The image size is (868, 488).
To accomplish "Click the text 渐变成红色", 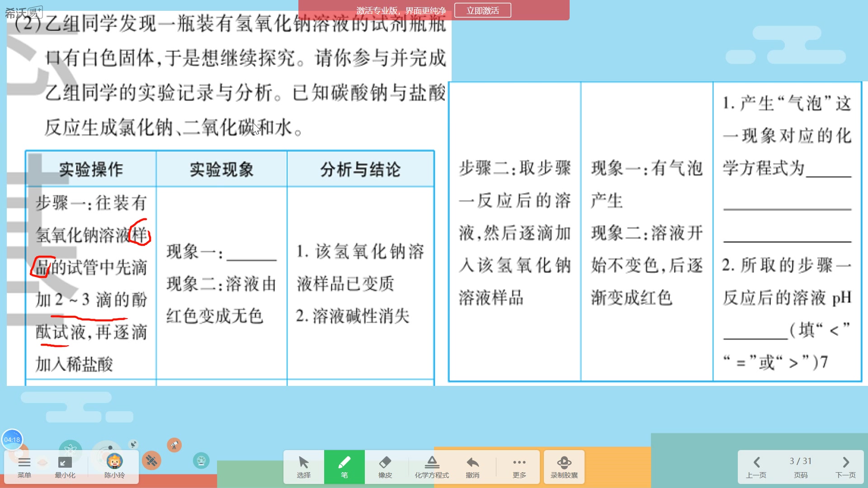I will (x=632, y=298).
